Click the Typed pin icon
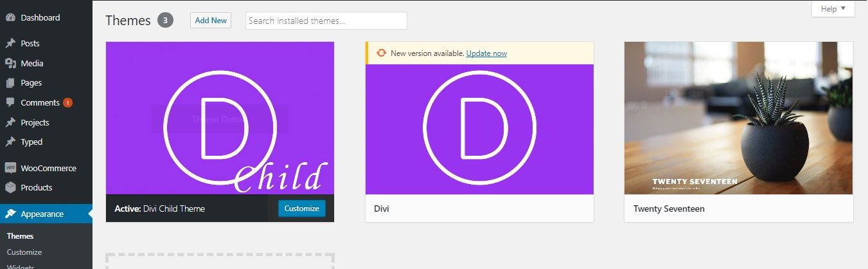868x269 pixels. coord(10,142)
